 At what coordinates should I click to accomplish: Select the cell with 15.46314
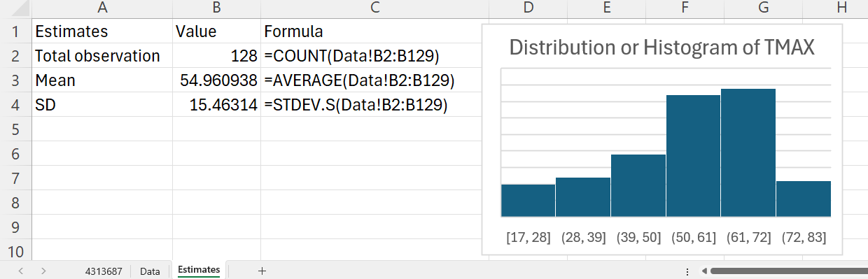(x=216, y=105)
